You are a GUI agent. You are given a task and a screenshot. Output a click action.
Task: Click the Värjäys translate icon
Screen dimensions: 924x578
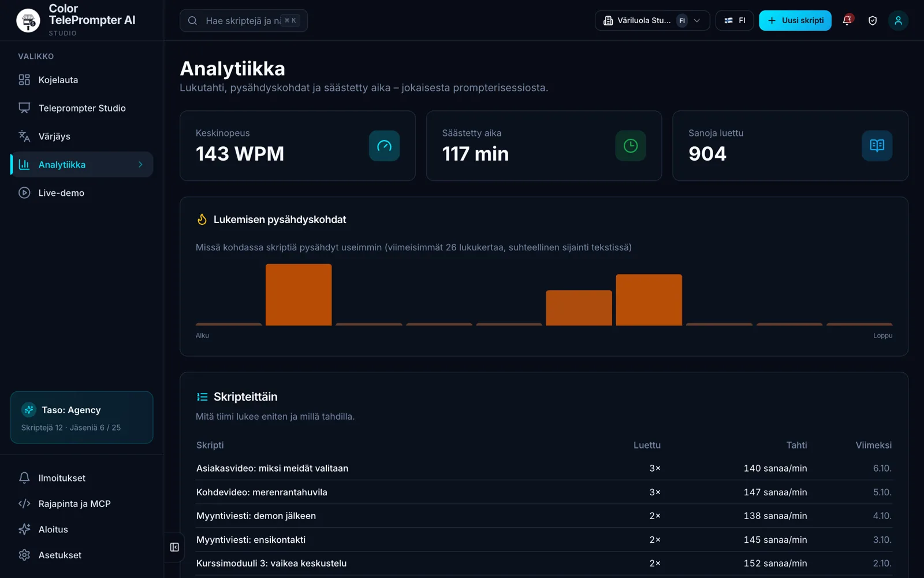click(x=24, y=136)
